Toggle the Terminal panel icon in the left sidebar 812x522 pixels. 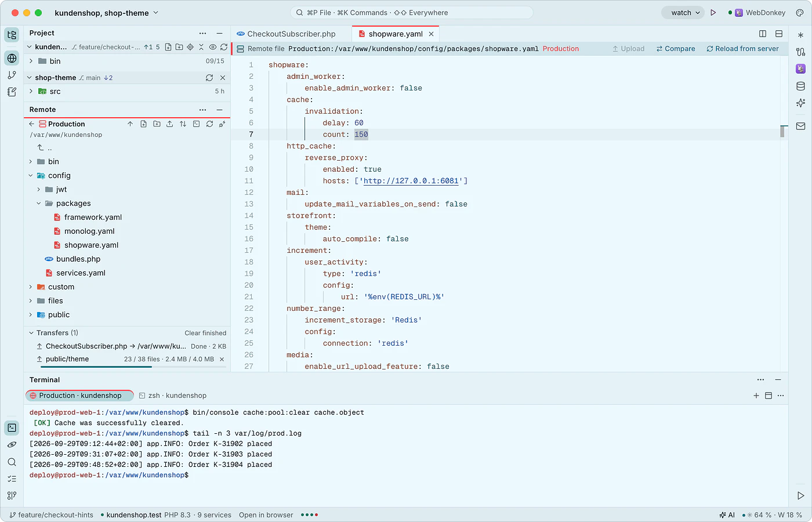(12, 428)
